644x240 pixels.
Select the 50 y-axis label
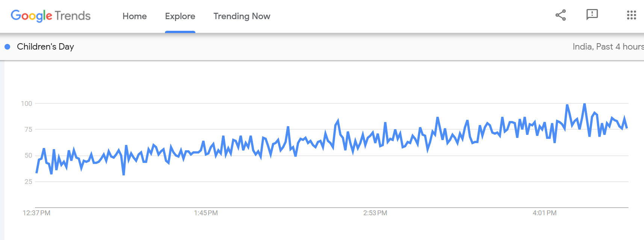pos(28,155)
